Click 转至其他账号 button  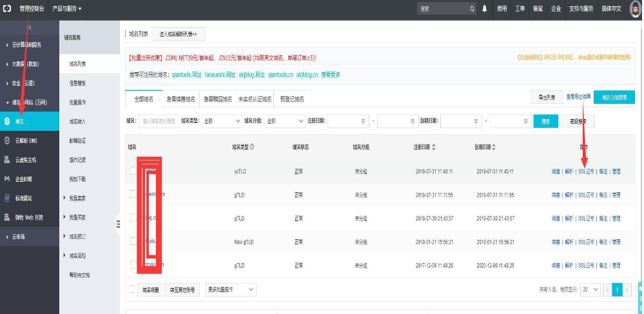[x=182, y=289]
